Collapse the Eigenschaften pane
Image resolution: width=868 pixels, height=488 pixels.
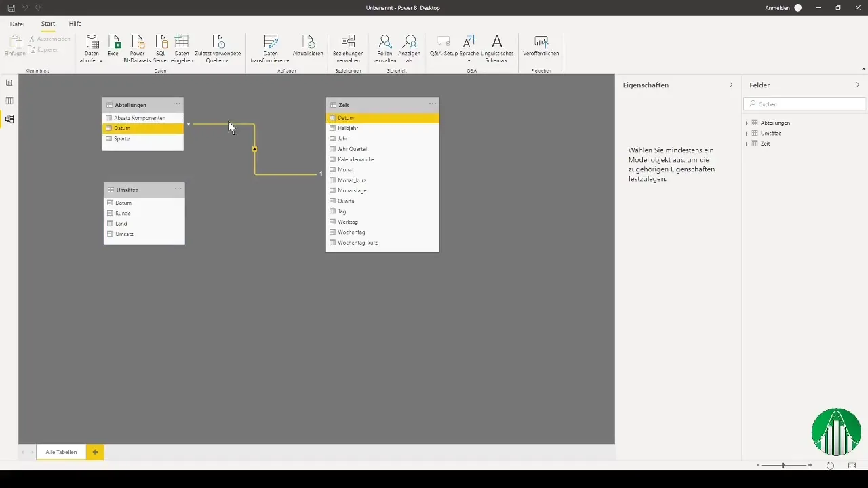[x=731, y=85]
